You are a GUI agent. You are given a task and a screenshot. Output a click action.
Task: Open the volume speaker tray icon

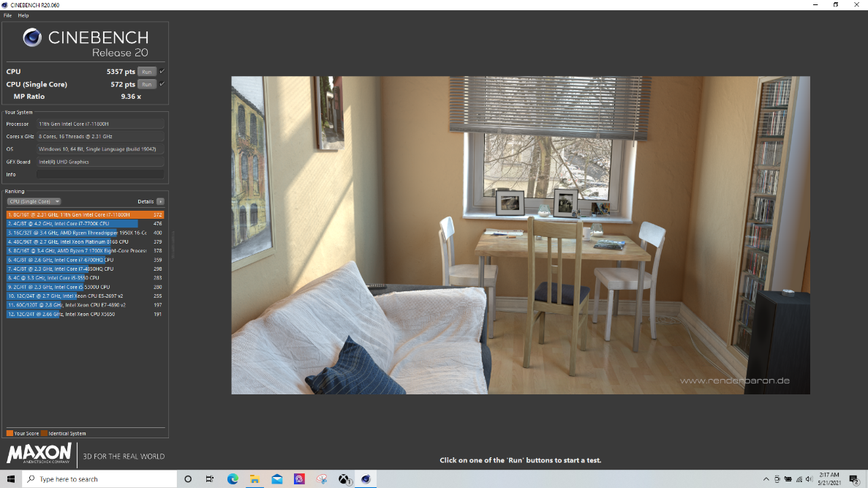coord(809,479)
